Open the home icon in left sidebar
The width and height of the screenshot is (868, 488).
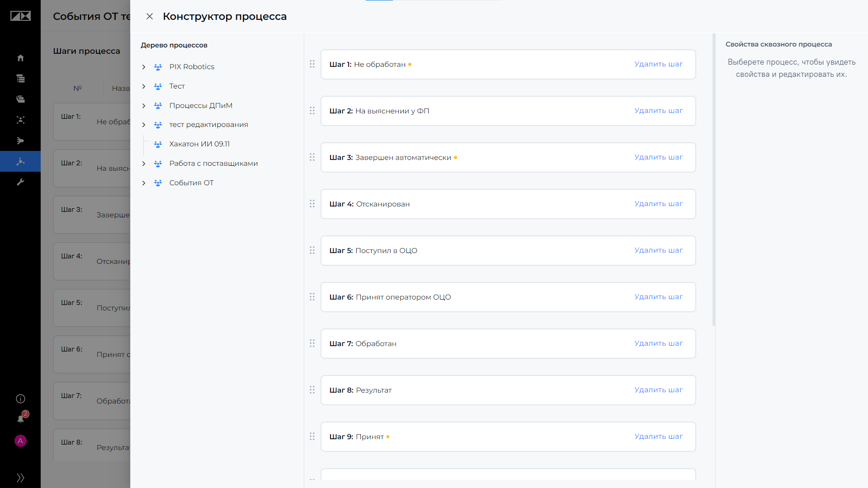(x=20, y=58)
